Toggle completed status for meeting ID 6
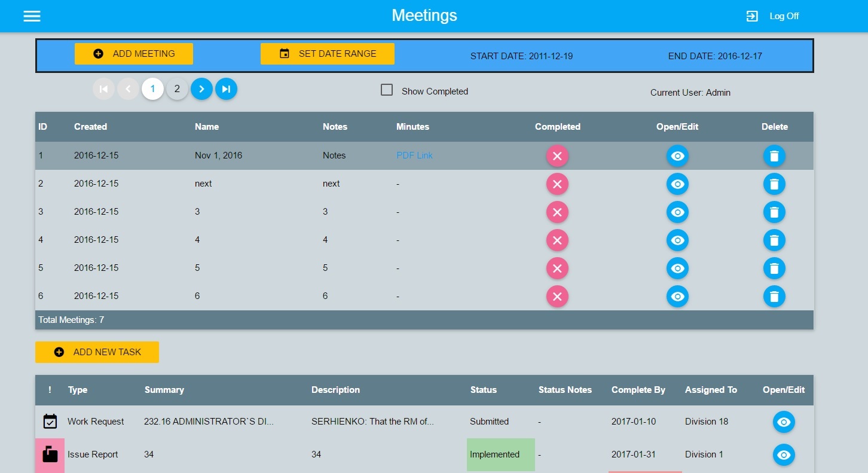Screen dimensions: 868x473 tap(557, 297)
